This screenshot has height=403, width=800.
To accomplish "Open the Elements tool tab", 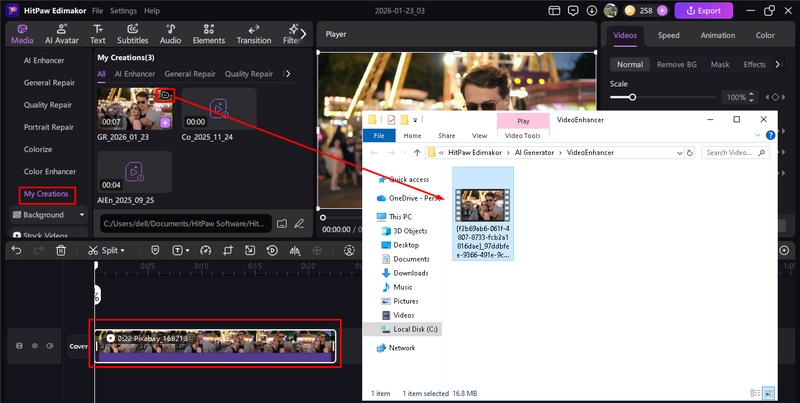I will (x=209, y=34).
